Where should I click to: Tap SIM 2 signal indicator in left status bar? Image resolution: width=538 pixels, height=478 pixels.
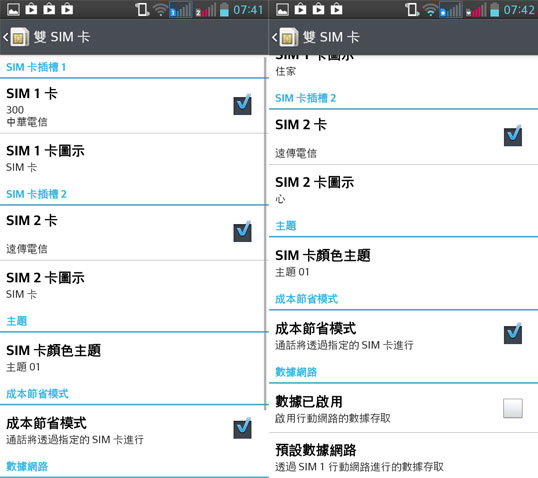[x=206, y=10]
